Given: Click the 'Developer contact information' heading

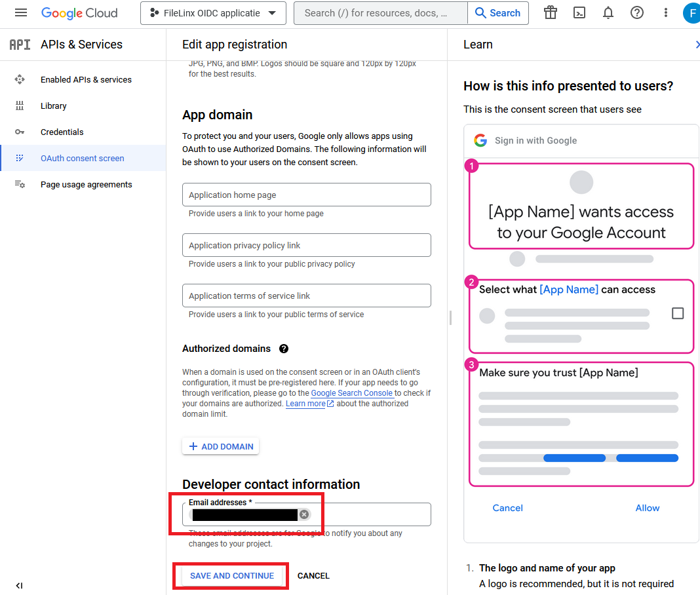Looking at the screenshot, I should point(271,484).
